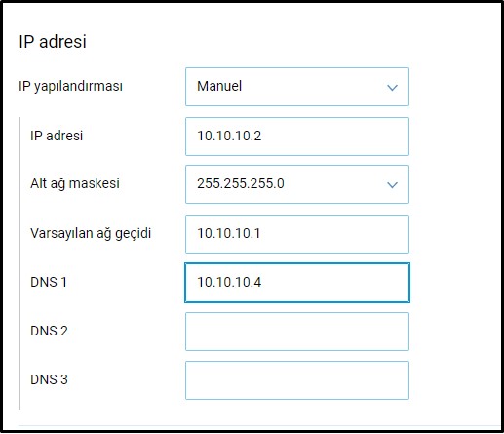Click into the Varsayılan ağ geçidi field
Image resolution: width=504 pixels, height=434 pixels.
(297, 234)
